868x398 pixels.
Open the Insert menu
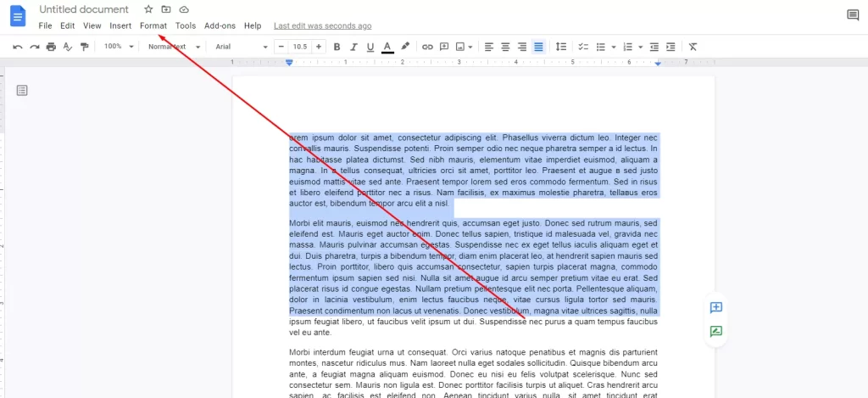120,25
